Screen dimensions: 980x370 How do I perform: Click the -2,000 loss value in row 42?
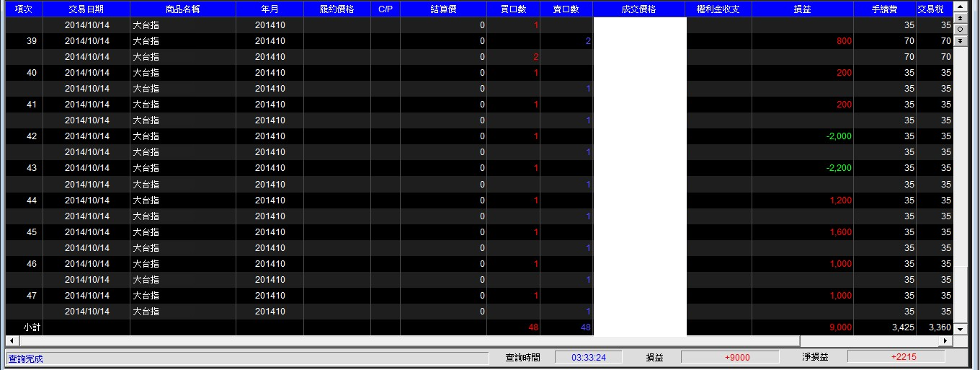tap(839, 136)
